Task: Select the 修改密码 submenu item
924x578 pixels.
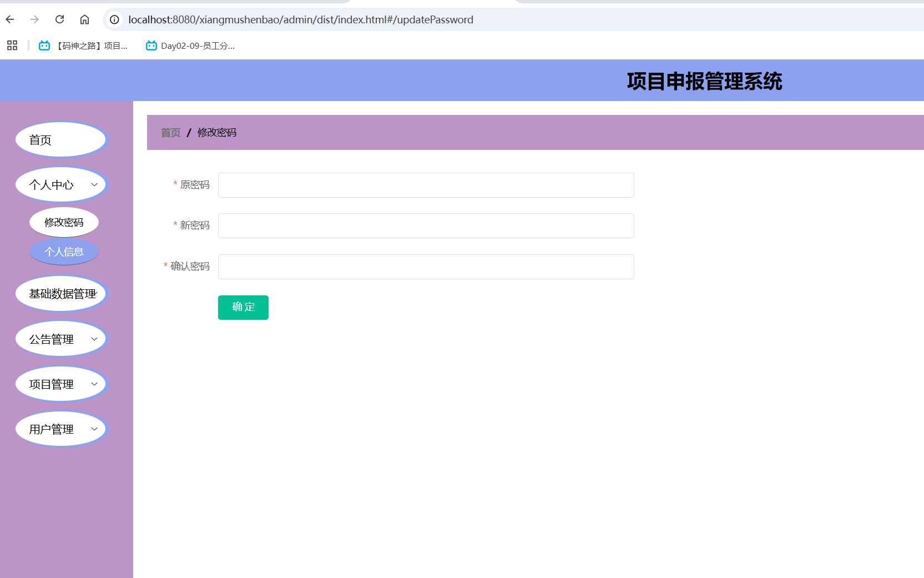Action: tap(64, 222)
